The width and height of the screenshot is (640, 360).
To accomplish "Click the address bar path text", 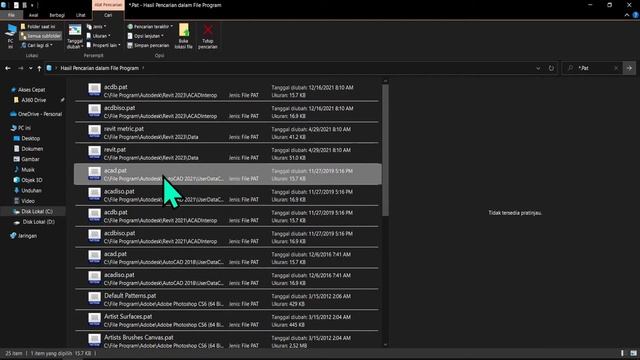I will point(100,68).
